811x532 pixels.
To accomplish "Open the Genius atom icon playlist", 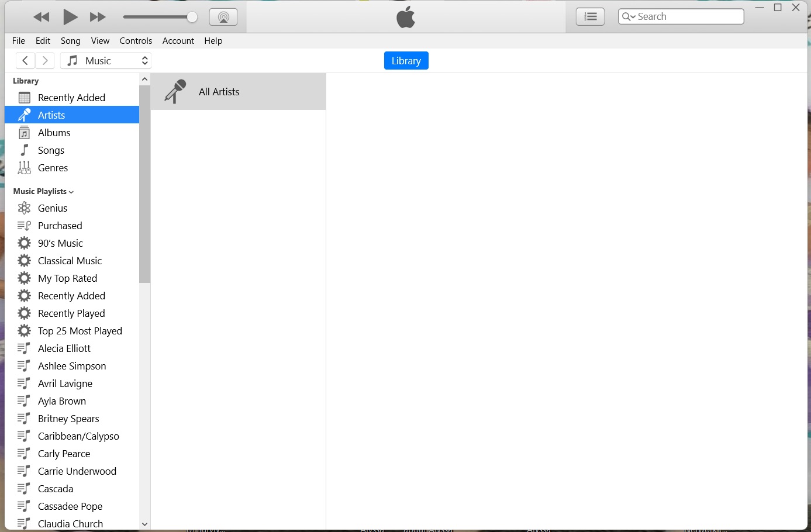I will click(x=24, y=208).
